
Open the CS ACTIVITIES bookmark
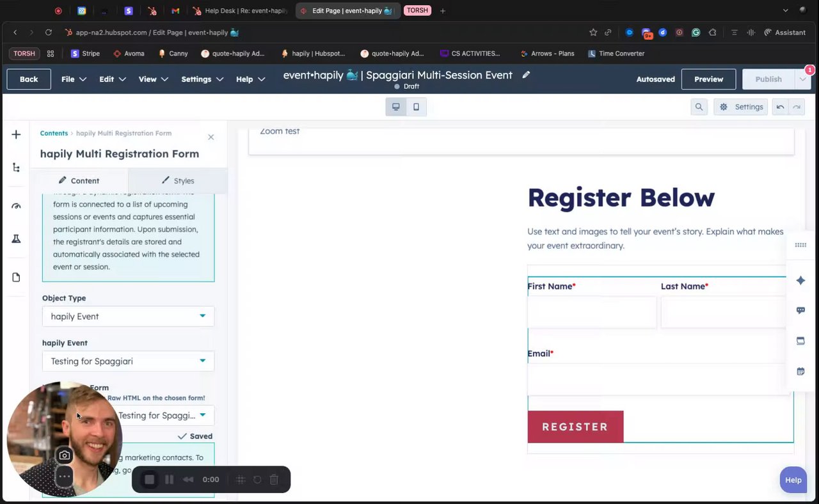pyautogui.click(x=470, y=54)
